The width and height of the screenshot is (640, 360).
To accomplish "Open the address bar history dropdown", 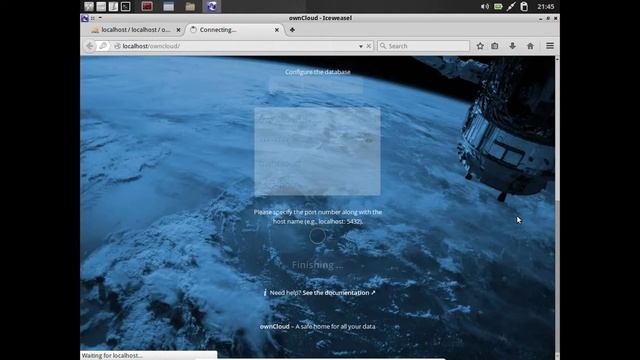I will 361,46.
